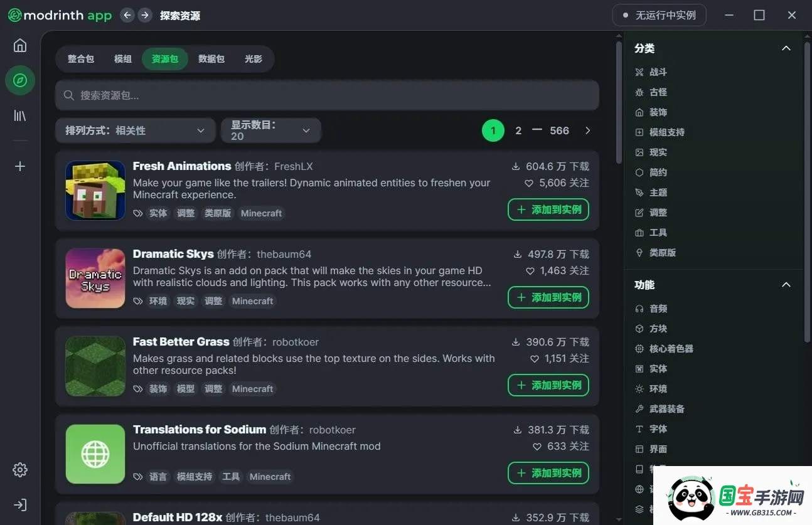
Task: Open the Fresh Animations title link
Action: pos(182,166)
